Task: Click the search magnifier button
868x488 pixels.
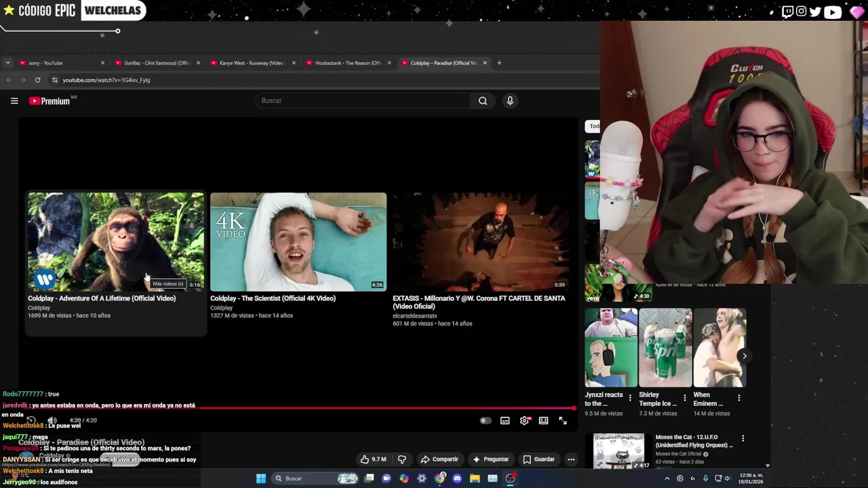Action: [x=483, y=101]
